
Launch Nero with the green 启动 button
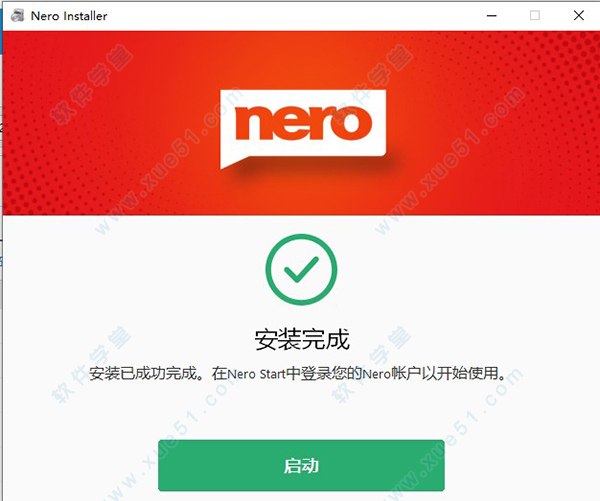[x=301, y=465]
